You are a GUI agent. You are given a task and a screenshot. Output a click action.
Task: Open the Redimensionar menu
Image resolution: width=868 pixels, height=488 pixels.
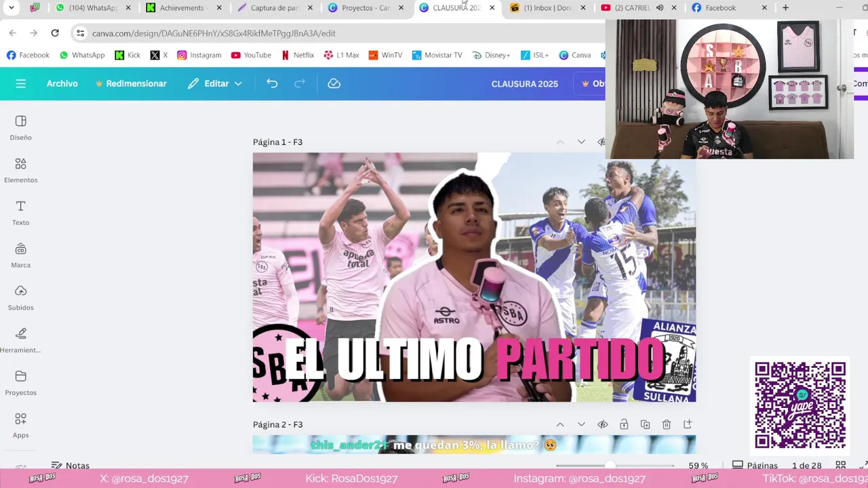click(131, 83)
